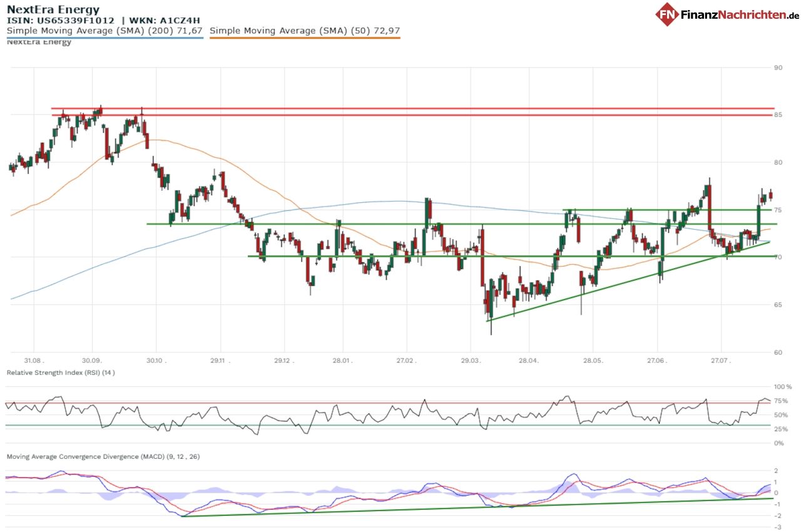Click the 0% RSI axis value
The width and height of the screenshot is (801, 532).
coord(779,443)
